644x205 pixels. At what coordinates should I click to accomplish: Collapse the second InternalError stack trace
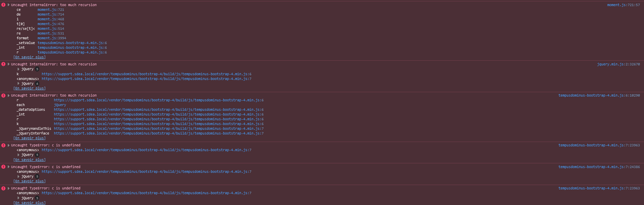8,64
